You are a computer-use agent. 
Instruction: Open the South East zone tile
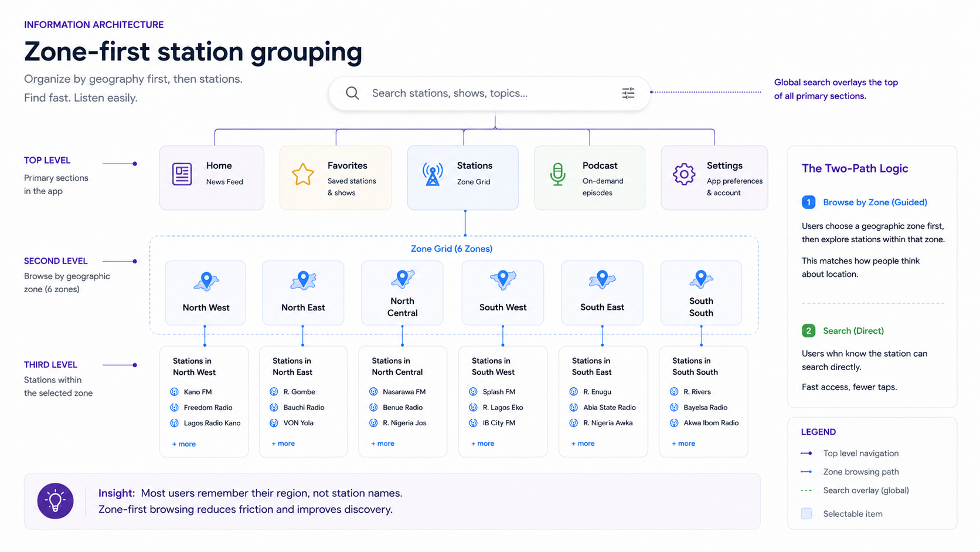pos(602,293)
